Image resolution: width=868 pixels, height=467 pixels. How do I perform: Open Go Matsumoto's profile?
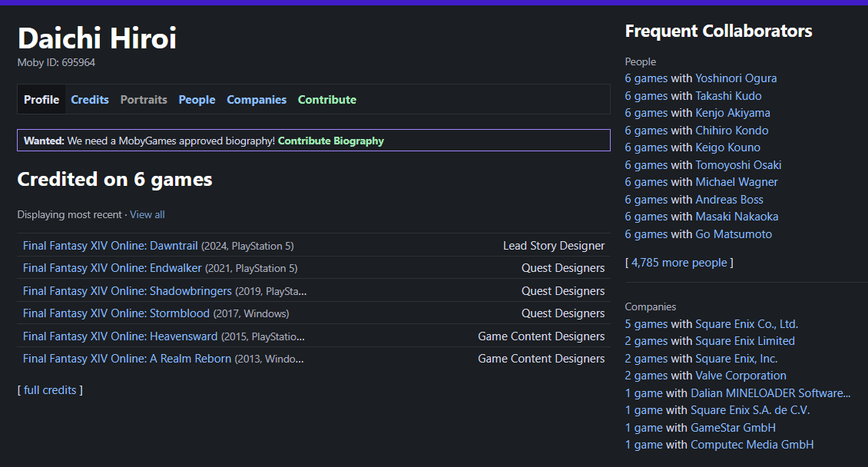[734, 234]
